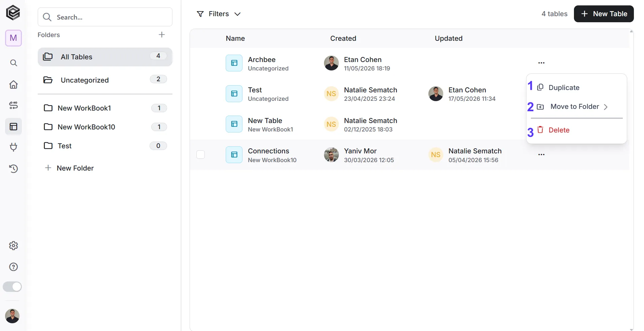The image size is (644, 331).
Task: Open the history clock icon
Action: click(13, 169)
